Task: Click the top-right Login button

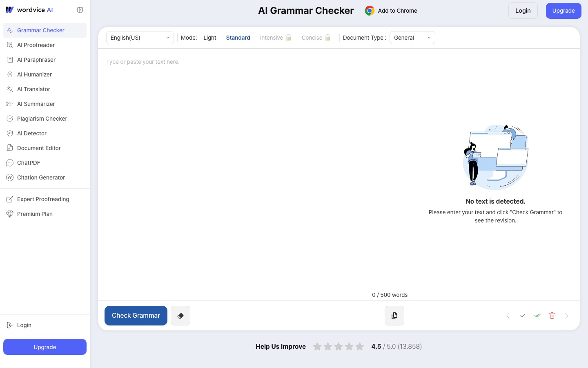Action: pos(523,11)
